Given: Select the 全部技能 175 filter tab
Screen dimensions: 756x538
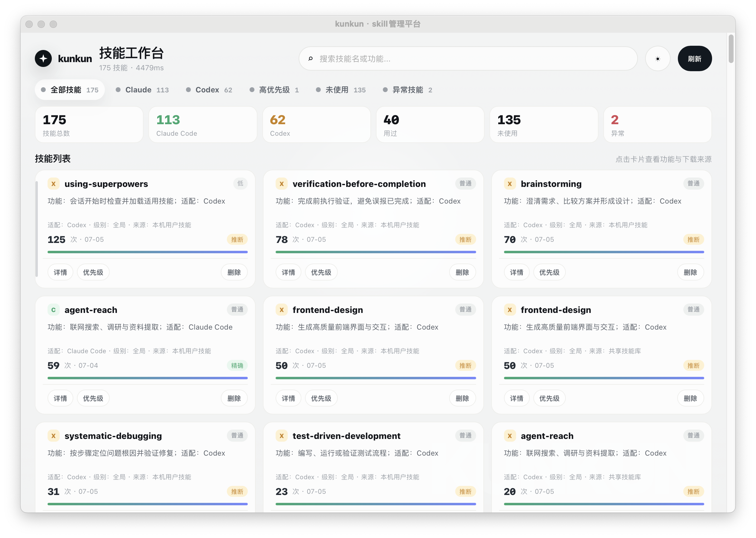Looking at the screenshot, I should pos(70,90).
